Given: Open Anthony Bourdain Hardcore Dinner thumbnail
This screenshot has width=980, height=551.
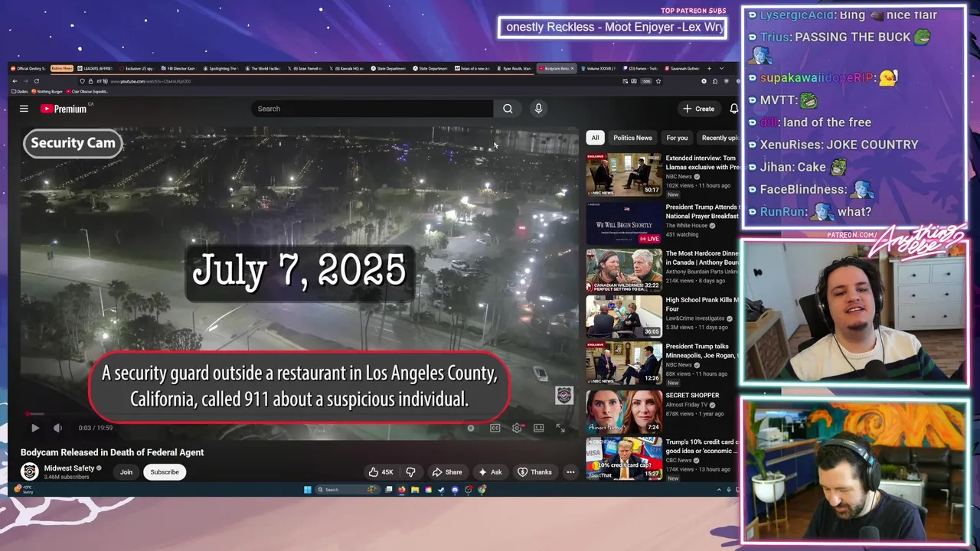Looking at the screenshot, I should pyautogui.click(x=624, y=270).
